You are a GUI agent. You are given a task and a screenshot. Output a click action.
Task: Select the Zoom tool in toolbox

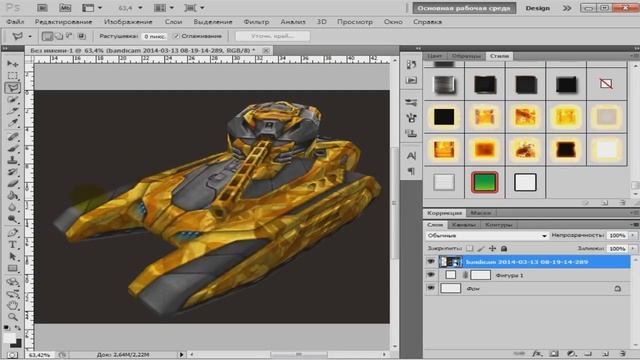click(x=13, y=317)
